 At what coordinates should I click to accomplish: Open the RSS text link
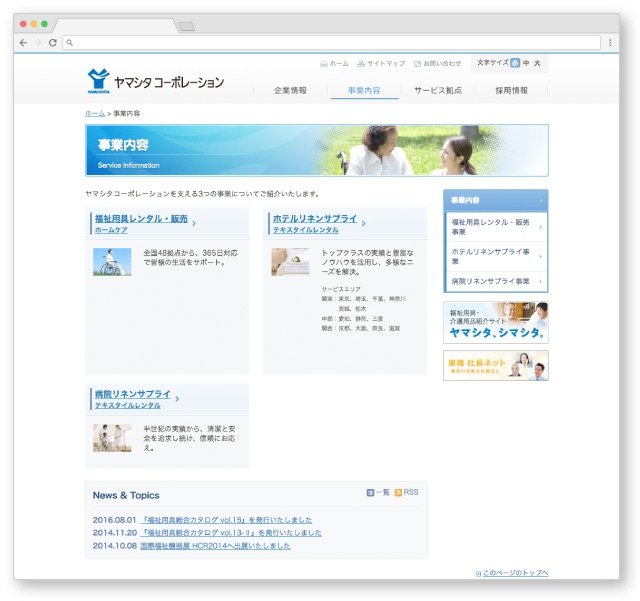pos(411,492)
